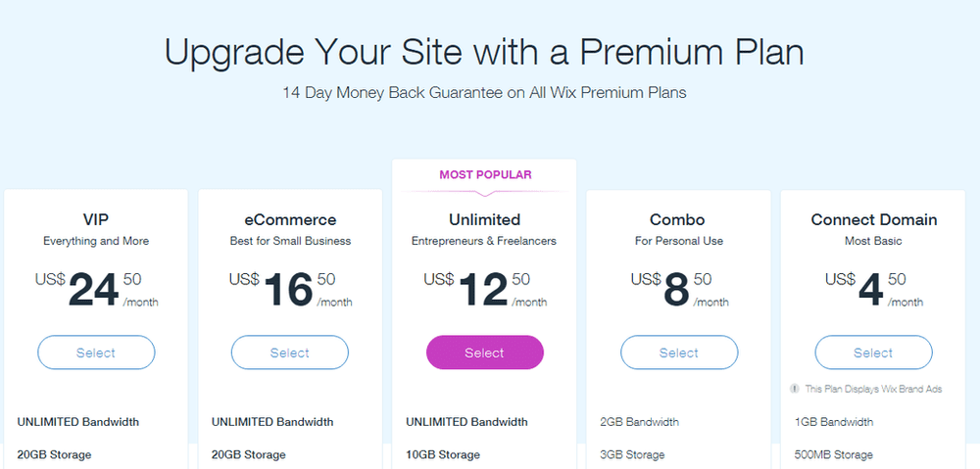Select the Unlimited plan with purple button
980x469 pixels.
click(x=484, y=352)
